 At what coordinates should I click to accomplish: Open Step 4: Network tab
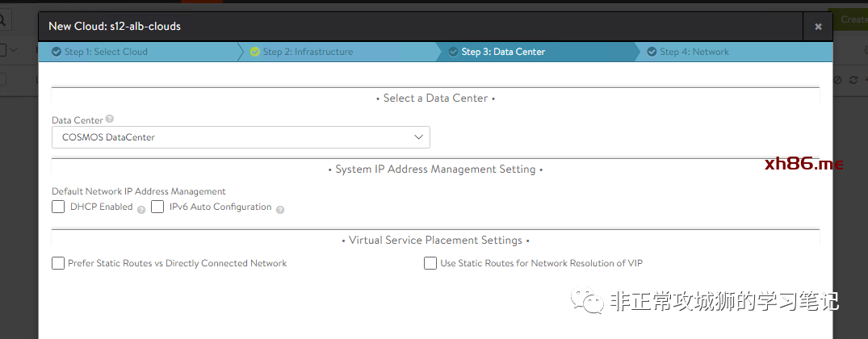(x=694, y=52)
